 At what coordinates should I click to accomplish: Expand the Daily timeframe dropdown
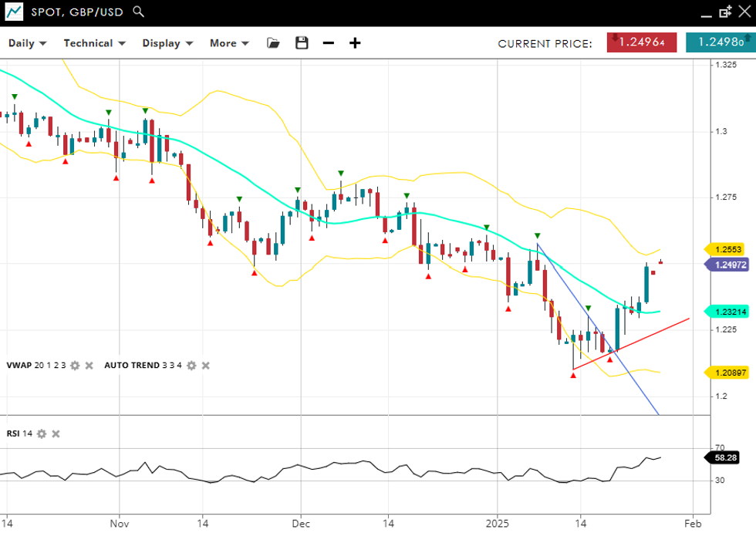27,43
